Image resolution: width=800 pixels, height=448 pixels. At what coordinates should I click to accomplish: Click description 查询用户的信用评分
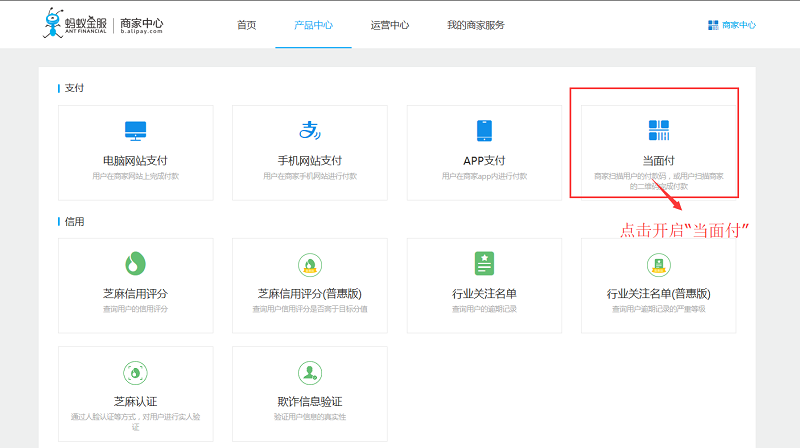pyautogui.click(x=135, y=309)
